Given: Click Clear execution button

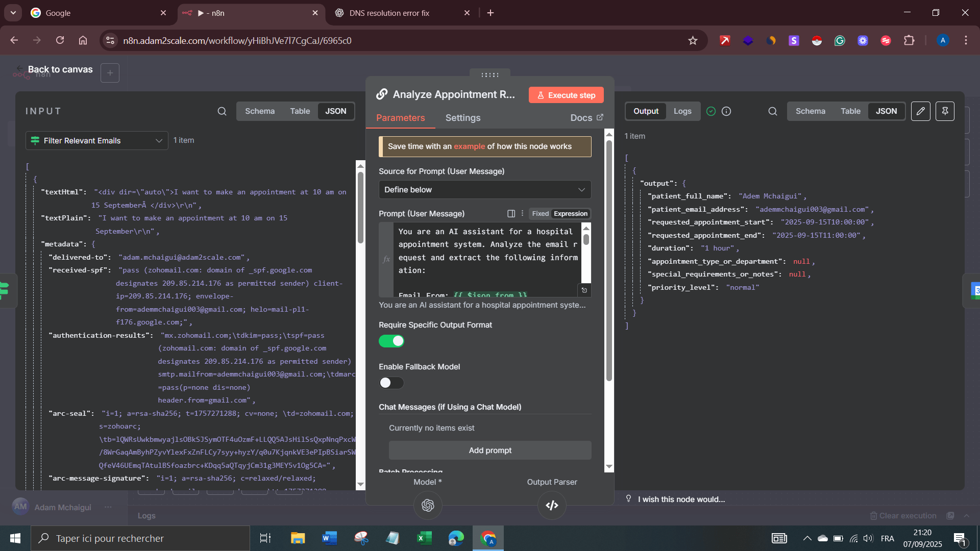Looking at the screenshot, I should 903,516.
